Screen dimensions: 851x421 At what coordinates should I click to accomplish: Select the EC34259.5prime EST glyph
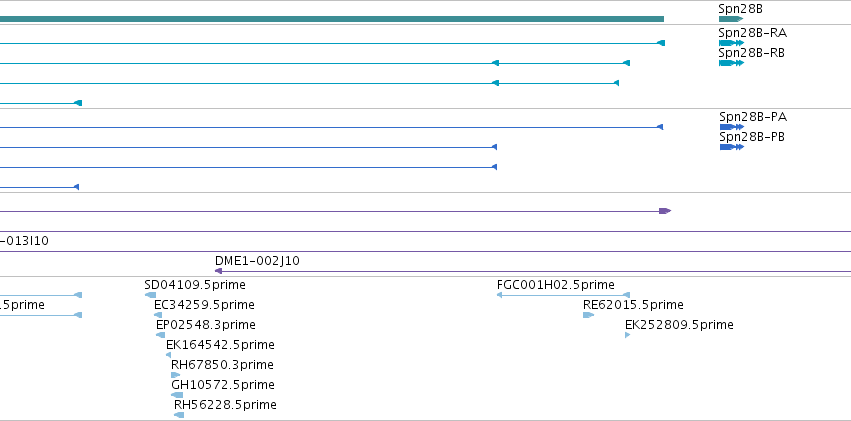[x=158, y=315]
